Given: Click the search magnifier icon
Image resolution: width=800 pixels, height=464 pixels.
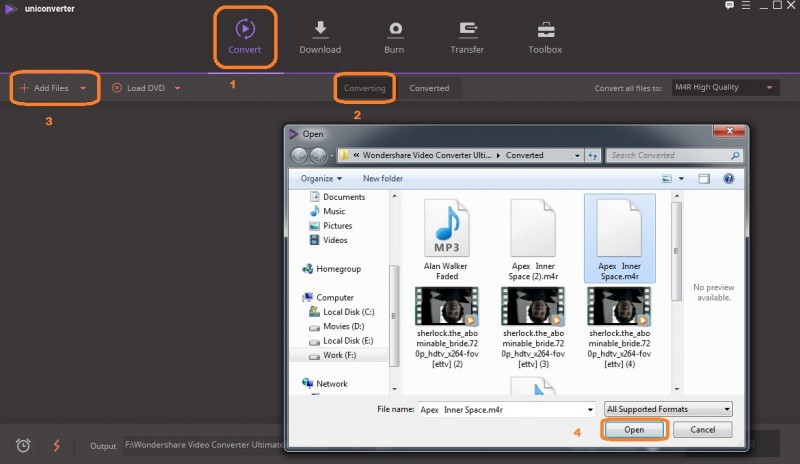Looking at the screenshot, I should [735, 155].
